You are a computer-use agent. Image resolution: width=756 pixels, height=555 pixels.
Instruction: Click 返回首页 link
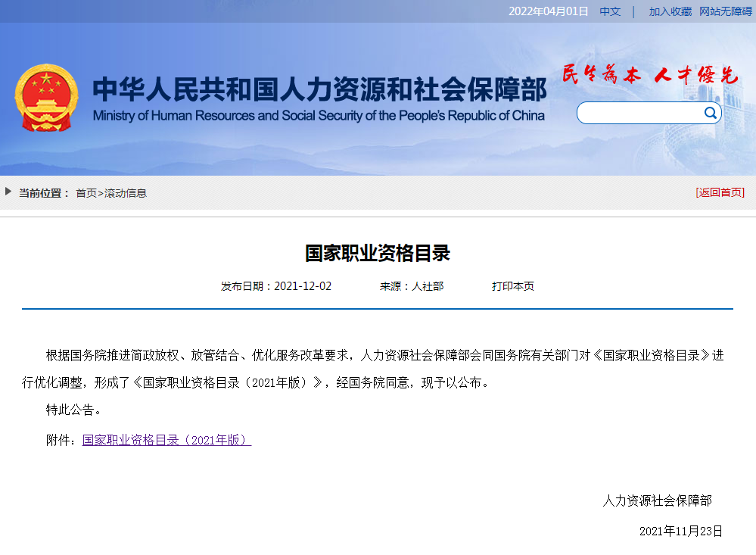pyautogui.click(x=720, y=192)
